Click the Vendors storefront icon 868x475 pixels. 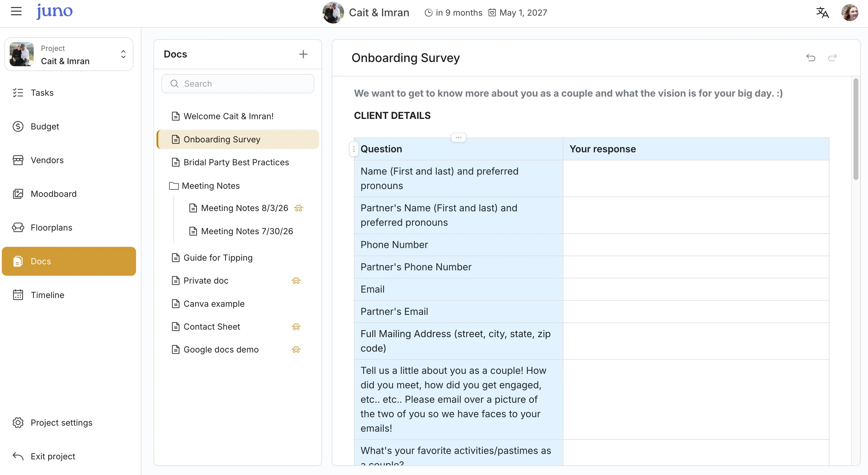coord(18,160)
